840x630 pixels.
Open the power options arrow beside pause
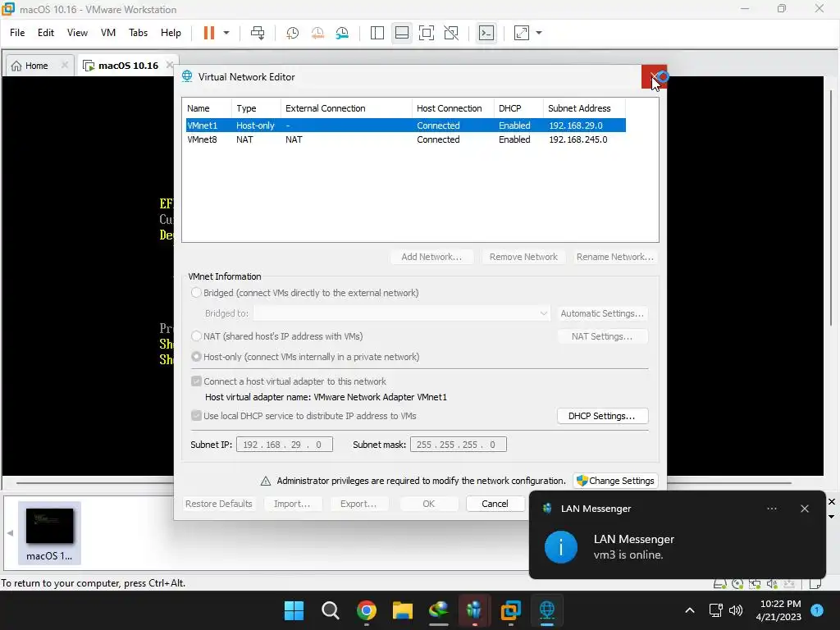pyautogui.click(x=226, y=33)
